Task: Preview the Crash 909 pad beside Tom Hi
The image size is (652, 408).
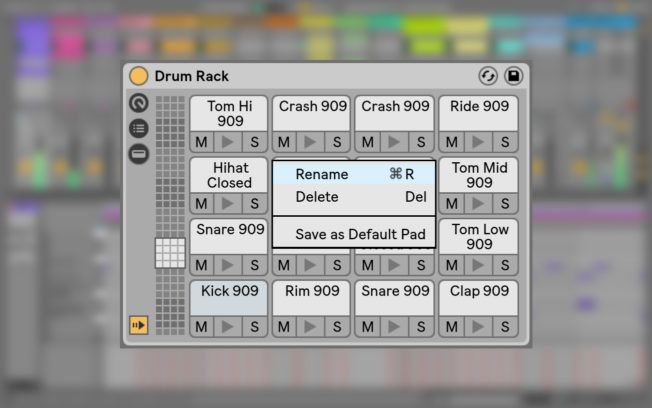Action: point(310,142)
